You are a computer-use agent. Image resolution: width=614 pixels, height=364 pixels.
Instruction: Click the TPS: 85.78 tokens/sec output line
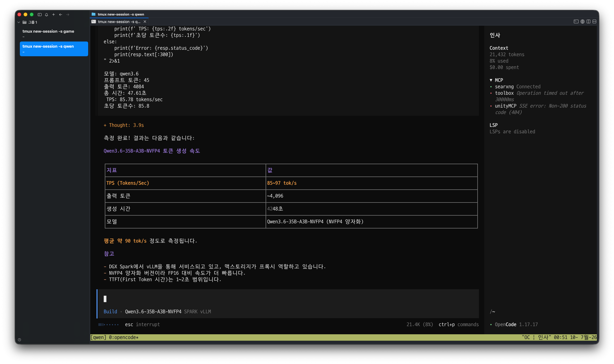134,99
